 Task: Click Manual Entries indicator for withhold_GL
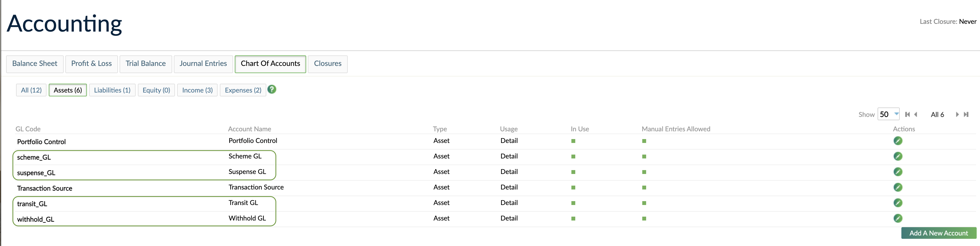[x=644, y=219]
